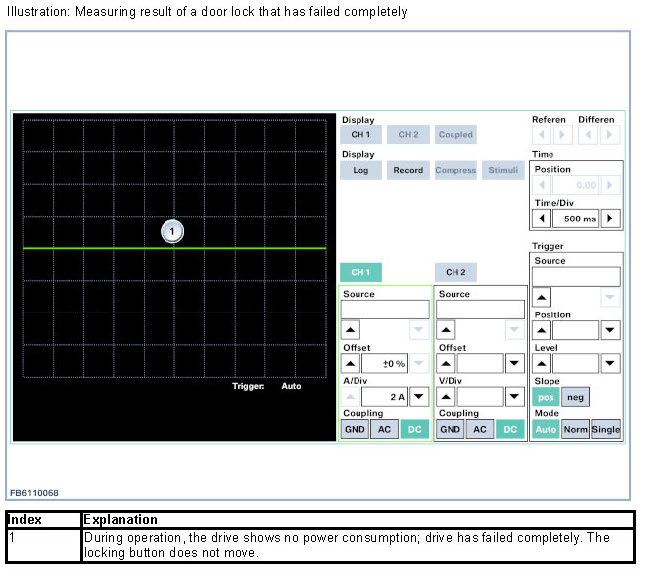Select the CH 2 channel tab
Screen dimensions: 647x571
(x=456, y=272)
